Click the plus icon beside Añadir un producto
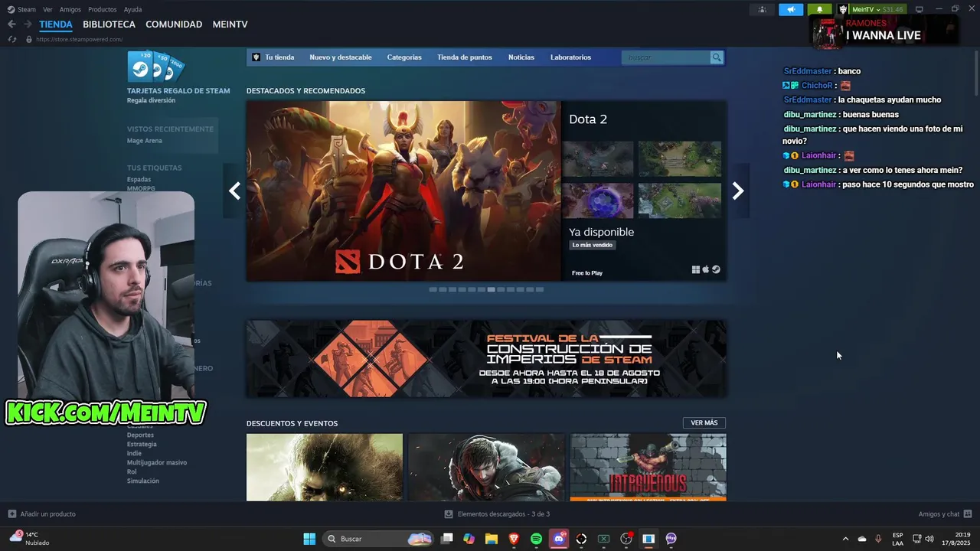The height and width of the screenshot is (551, 980). point(11,514)
